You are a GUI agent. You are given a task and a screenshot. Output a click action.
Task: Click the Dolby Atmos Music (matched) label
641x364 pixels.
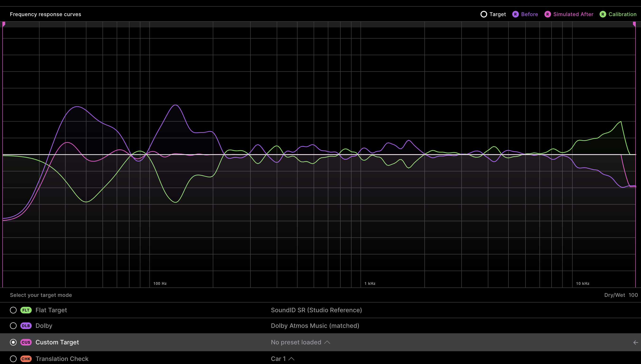pyautogui.click(x=315, y=326)
